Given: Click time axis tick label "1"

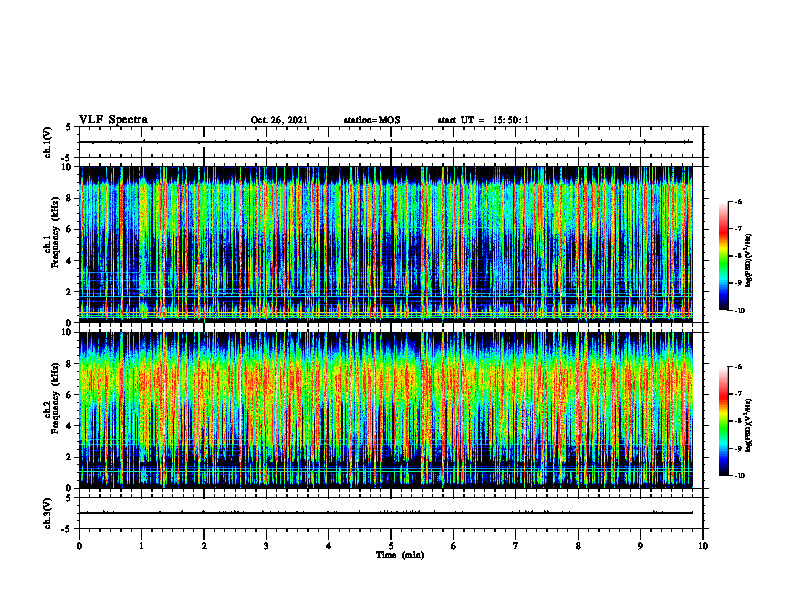Looking at the screenshot, I should (x=141, y=546).
